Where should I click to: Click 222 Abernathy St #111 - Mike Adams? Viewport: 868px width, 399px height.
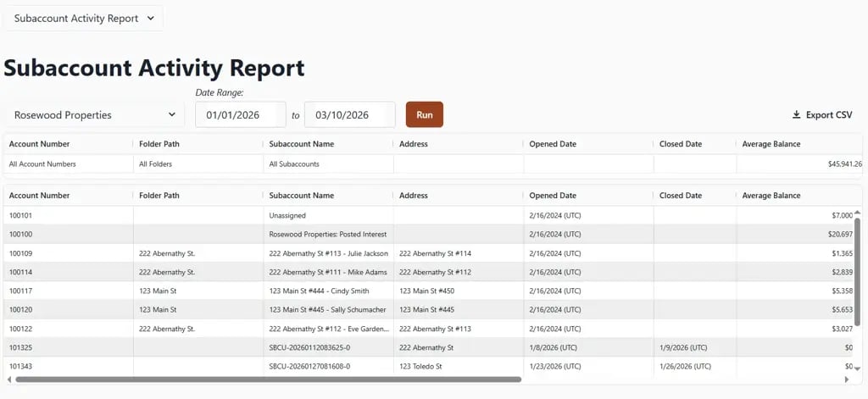(x=328, y=272)
